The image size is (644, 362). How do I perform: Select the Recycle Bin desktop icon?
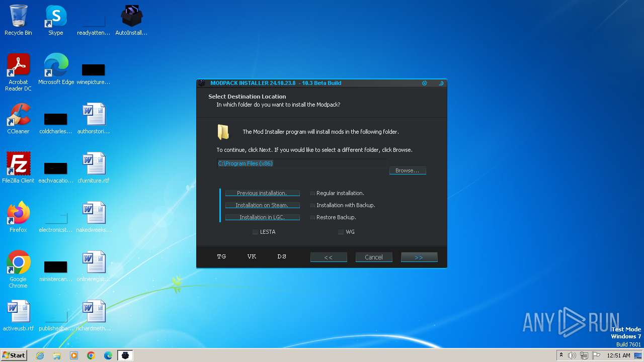pyautogui.click(x=18, y=20)
